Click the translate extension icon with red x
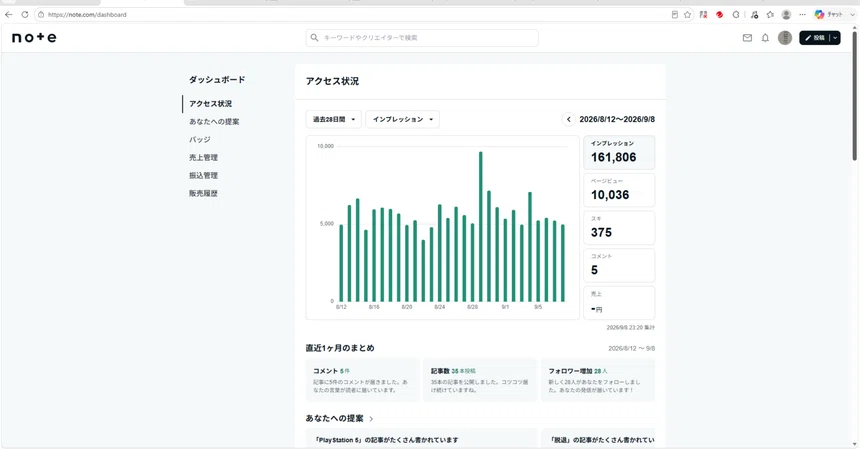The image size is (860, 450). [x=703, y=15]
